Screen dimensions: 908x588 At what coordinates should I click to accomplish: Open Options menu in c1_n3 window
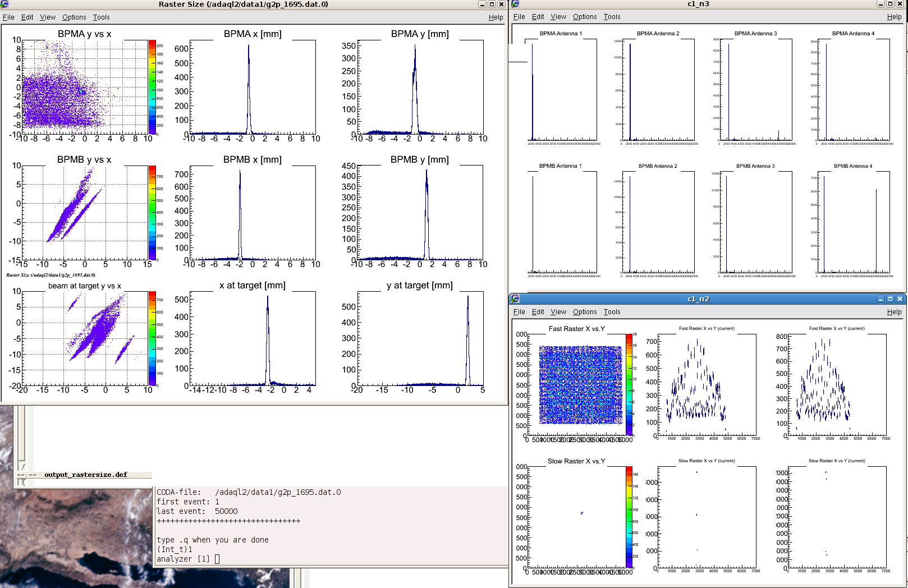coord(585,17)
